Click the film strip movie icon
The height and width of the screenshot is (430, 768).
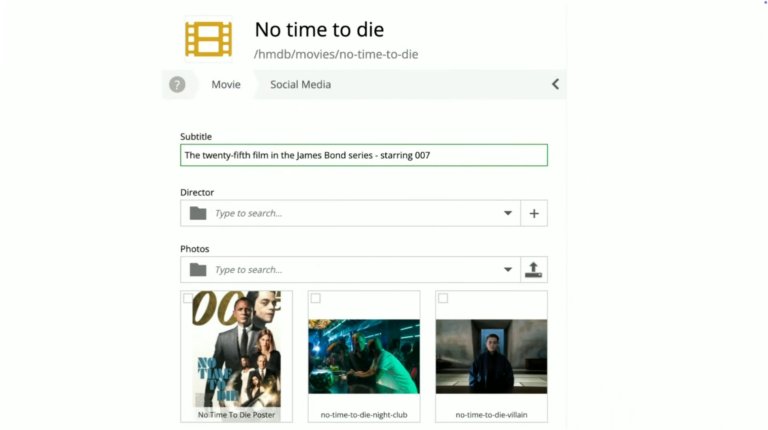point(208,39)
